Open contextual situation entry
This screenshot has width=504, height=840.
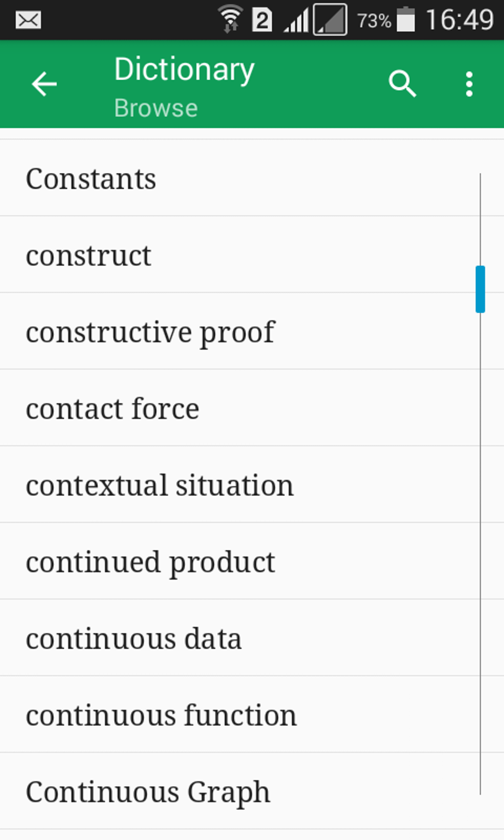click(x=160, y=485)
